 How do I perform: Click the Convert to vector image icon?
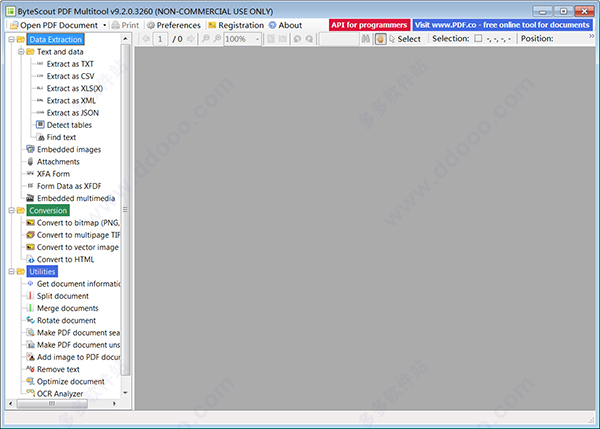30,247
